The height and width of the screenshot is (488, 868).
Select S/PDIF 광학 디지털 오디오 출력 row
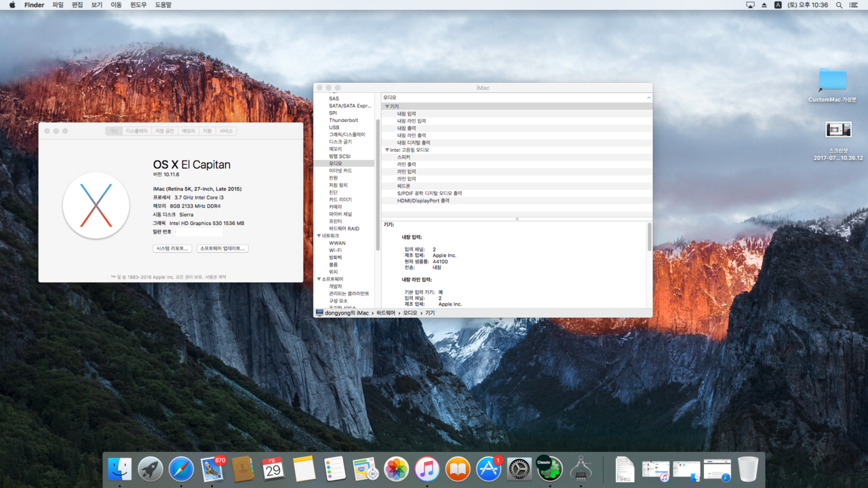[x=516, y=193]
